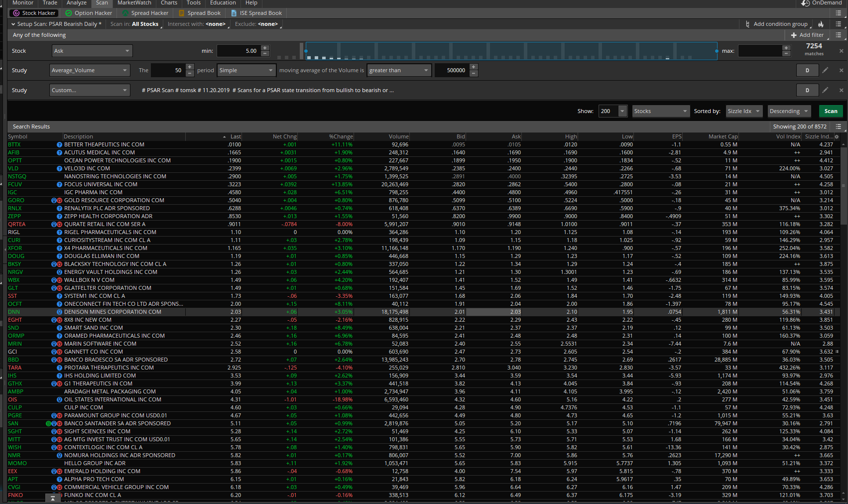This screenshot has width=848, height=504.
Task: Click Add filter
Action: (x=807, y=35)
